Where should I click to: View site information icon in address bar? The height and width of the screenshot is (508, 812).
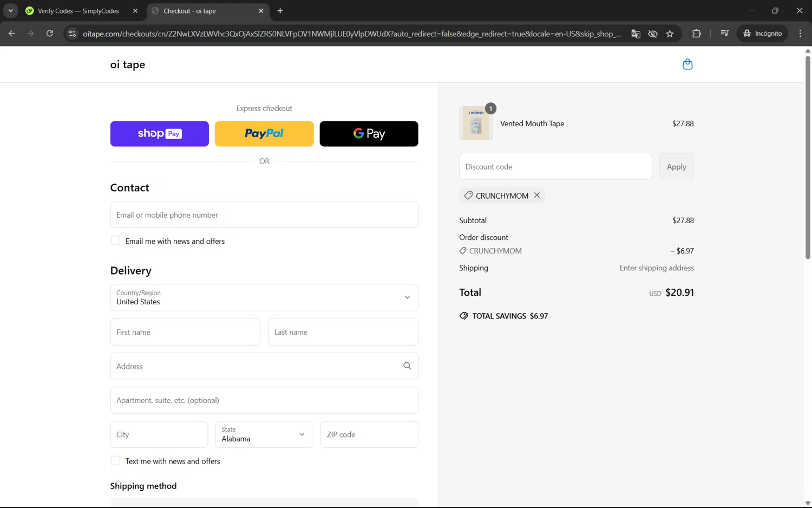[x=72, y=34]
